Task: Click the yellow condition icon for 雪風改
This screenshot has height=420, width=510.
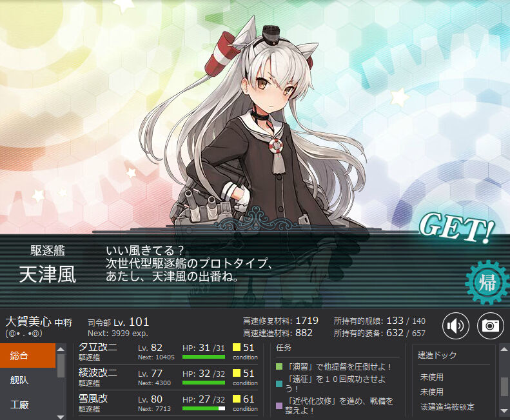Action: [x=237, y=399]
